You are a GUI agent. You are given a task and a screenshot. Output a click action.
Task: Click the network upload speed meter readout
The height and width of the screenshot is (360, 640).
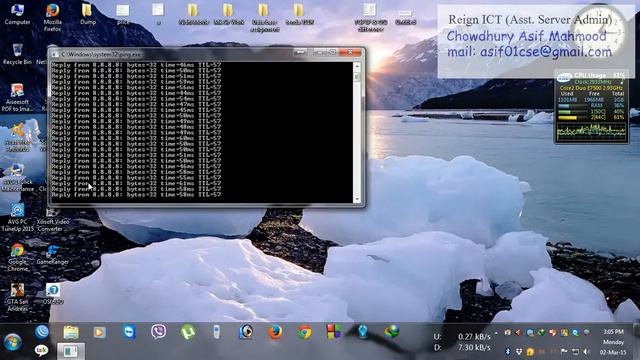pos(462,337)
